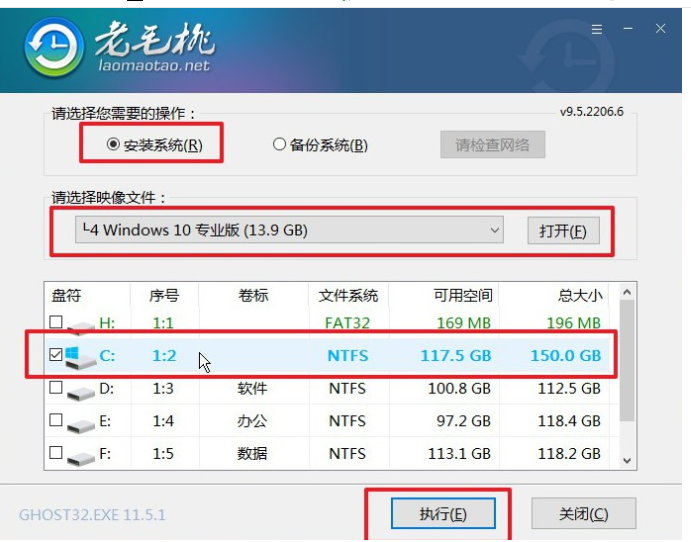Image resolution: width=691 pixels, height=542 pixels.
Task: Click the 169 MB free space cell
Action: pos(464,323)
